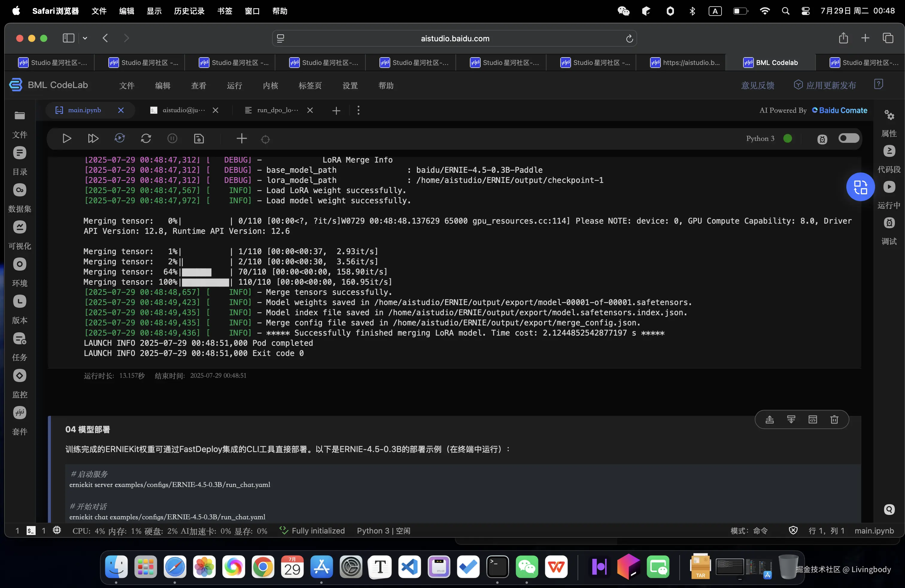Image resolution: width=905 pixels, height=588 pixels.
Task: Open the 数据集 dataset sidebar panel
Action: [20, 190]
